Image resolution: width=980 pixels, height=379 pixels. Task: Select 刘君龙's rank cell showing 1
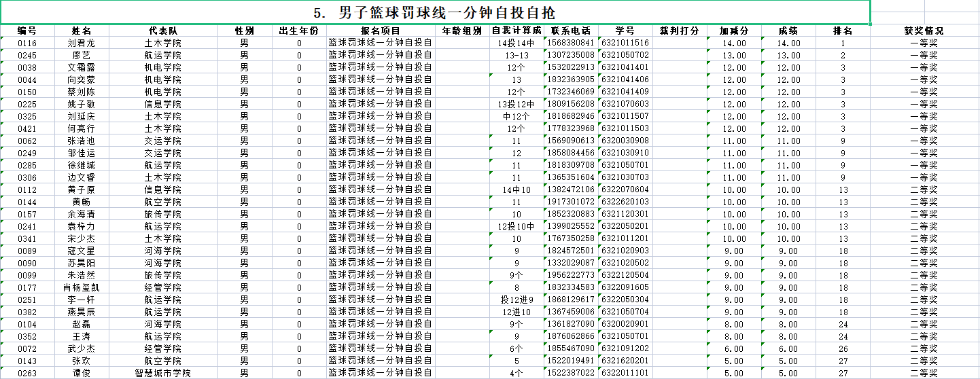coord(843,43)
